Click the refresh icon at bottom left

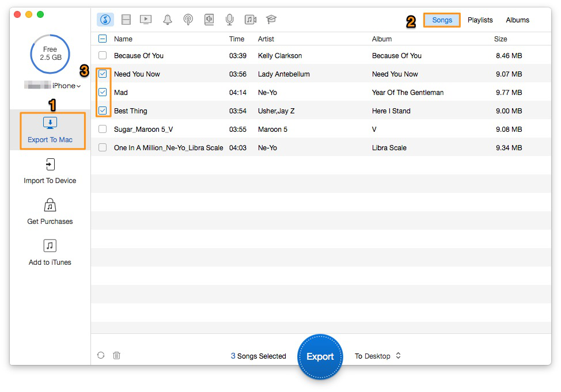101,355
